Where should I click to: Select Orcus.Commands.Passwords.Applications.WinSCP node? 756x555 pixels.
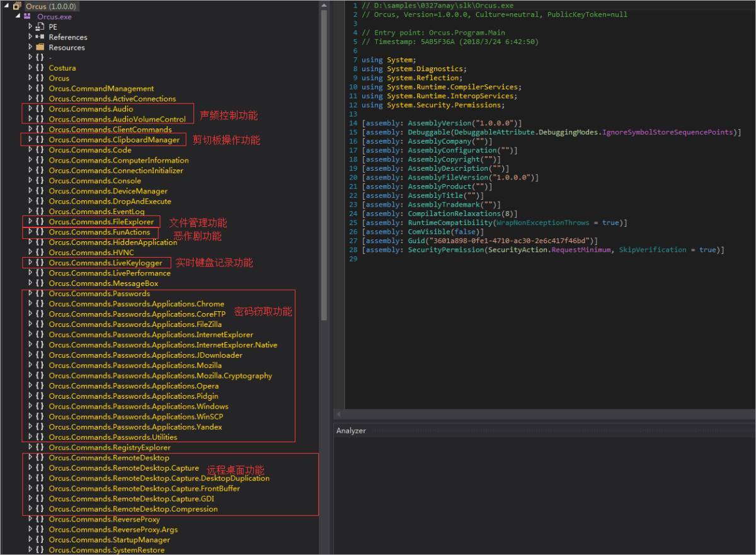click(136, 416)
